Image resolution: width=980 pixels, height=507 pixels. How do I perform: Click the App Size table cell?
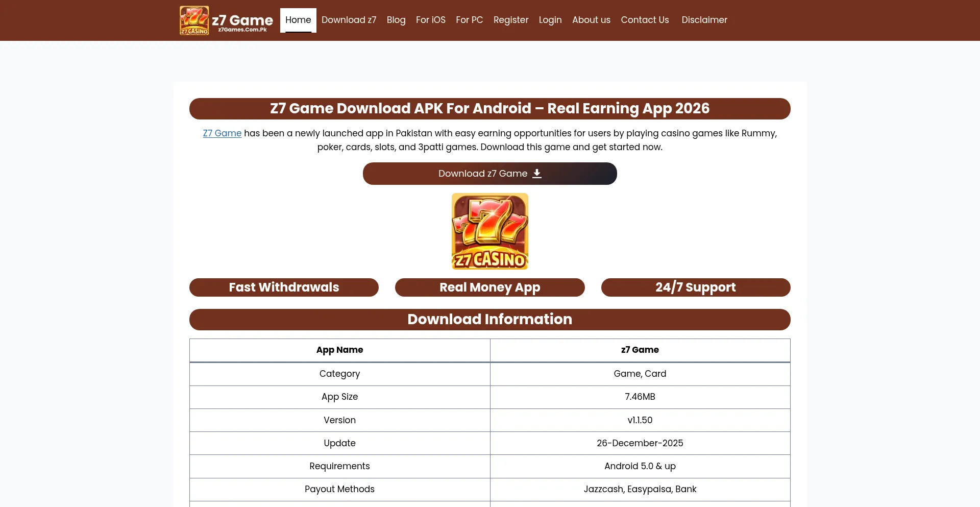(x=340, y=397)
